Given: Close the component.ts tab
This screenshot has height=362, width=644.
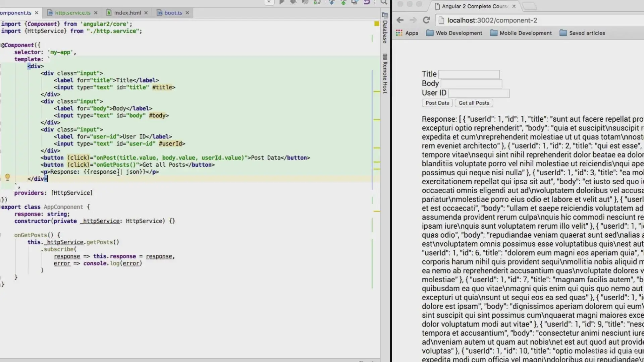Looking at the screenshot, I should click(37, 13).
